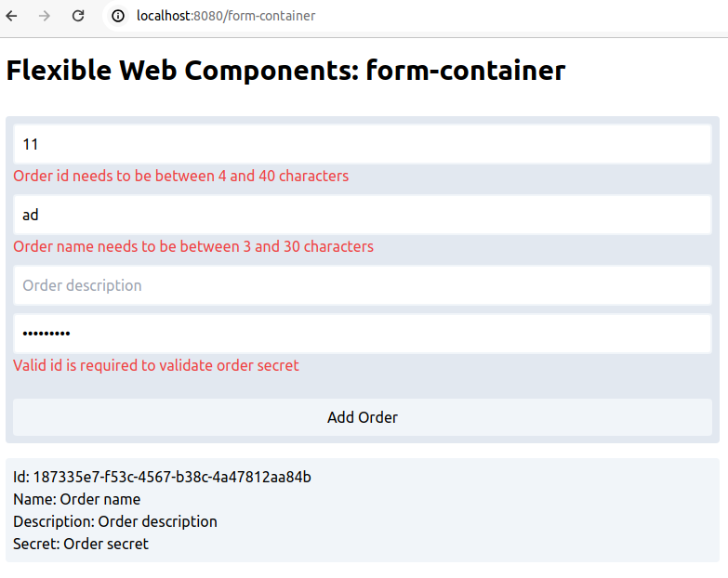Click the grey form container background
Image resolution: width=728 pixels, height=578 pixels.
click(x=363, y=386)
